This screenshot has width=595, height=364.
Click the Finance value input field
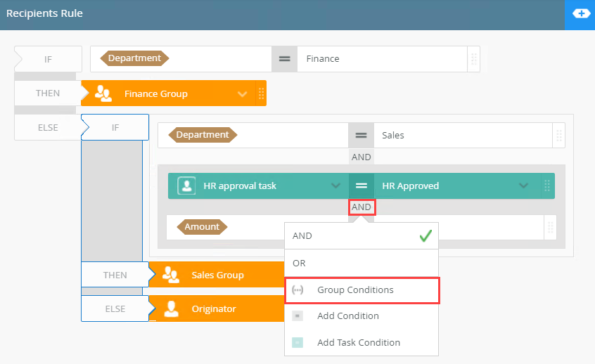[381, 59]
